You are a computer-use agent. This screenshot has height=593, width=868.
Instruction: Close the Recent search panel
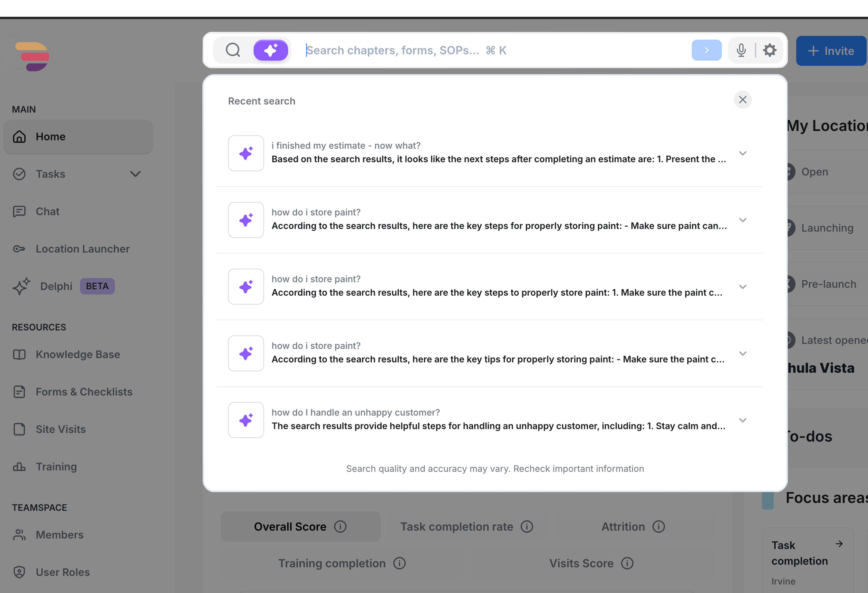(742, 100)
